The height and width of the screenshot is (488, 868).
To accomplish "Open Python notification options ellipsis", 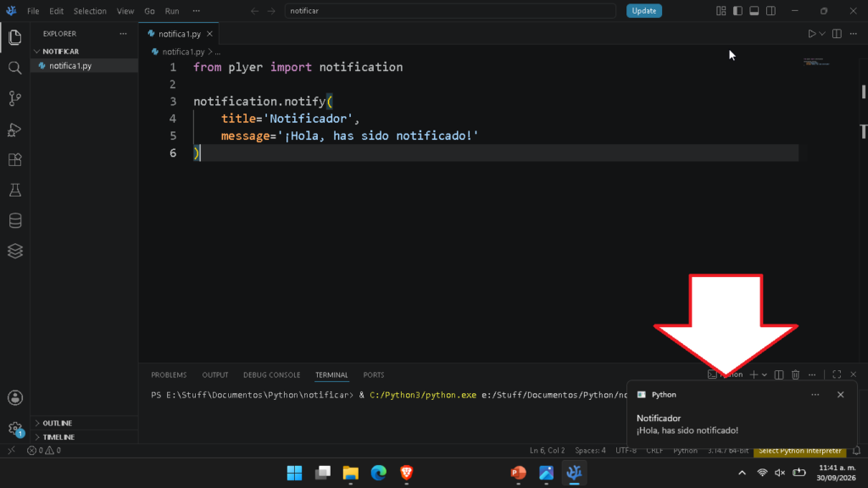I will point(815,395).
